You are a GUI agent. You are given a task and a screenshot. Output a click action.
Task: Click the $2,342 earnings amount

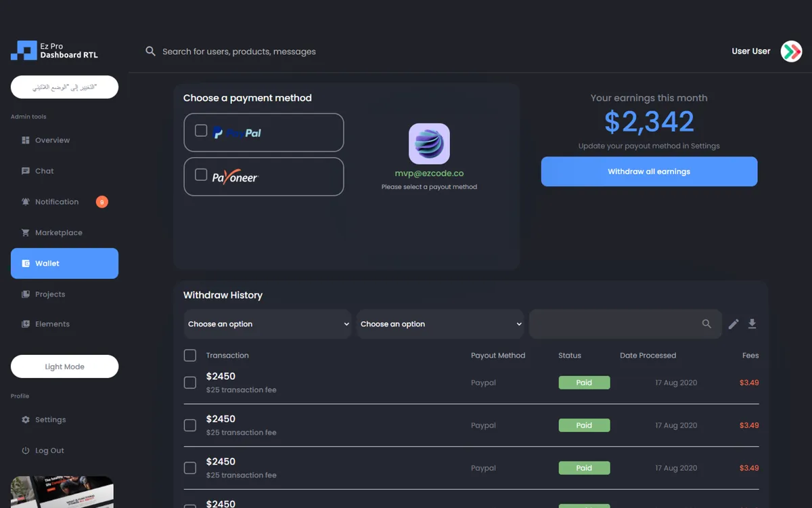coord(649,122)
